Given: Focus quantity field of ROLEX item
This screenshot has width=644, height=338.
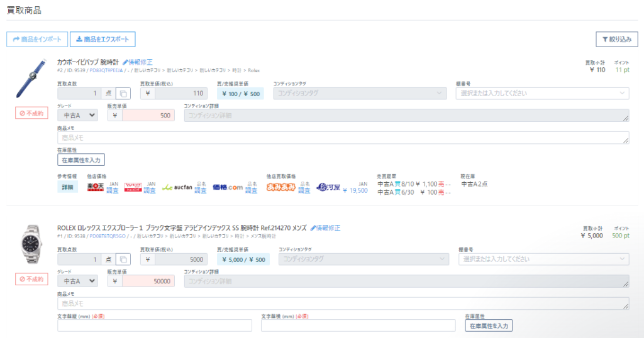Looking at the screenshot, I should tap(79, 259).
